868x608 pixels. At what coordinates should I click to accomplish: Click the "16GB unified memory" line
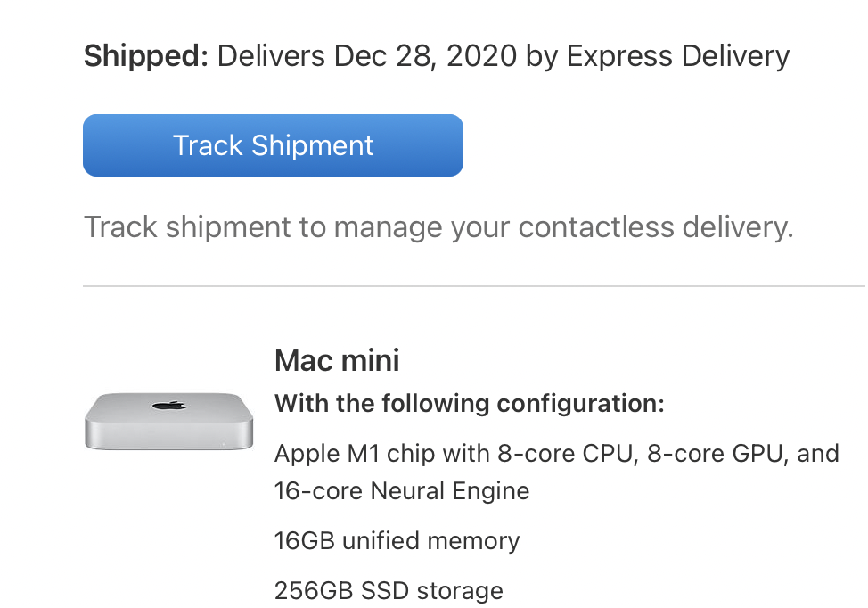point(397,541)
